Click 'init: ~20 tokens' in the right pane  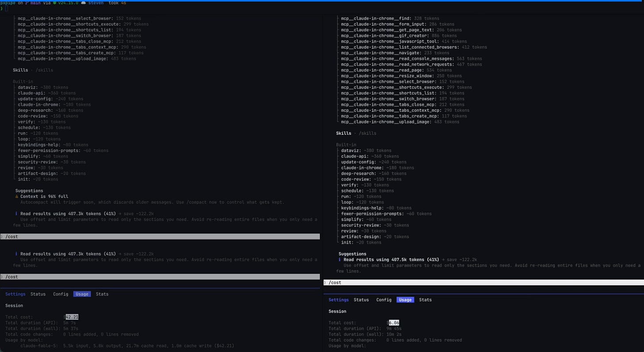click(x=361, y=243)
